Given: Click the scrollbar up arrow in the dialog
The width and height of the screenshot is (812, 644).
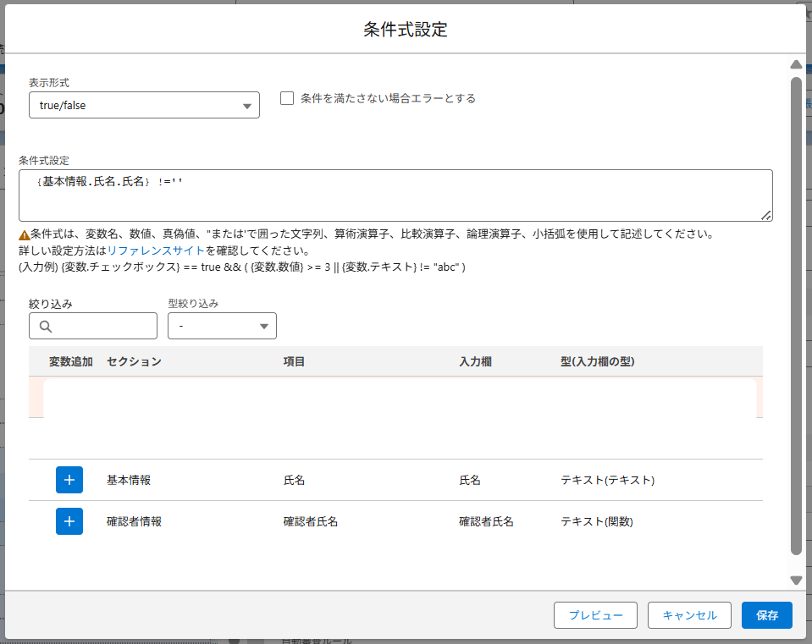Looking at the screenshot, I should 796,65.
